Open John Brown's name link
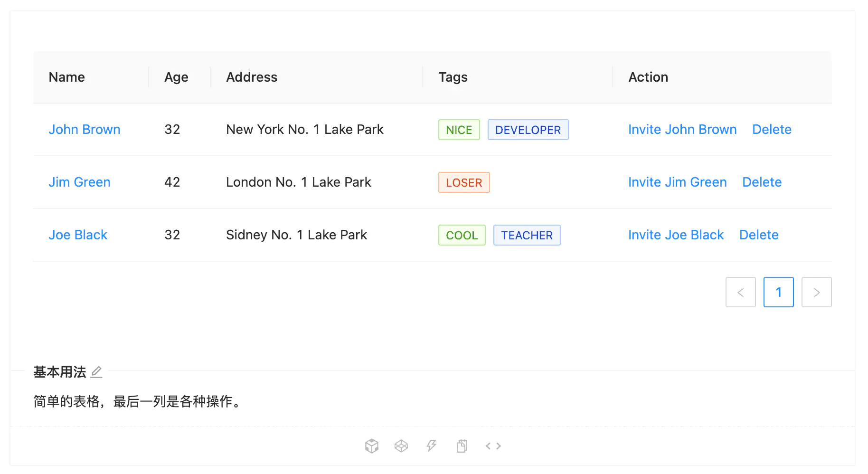868x474 pixels. (x=85, y=129)
